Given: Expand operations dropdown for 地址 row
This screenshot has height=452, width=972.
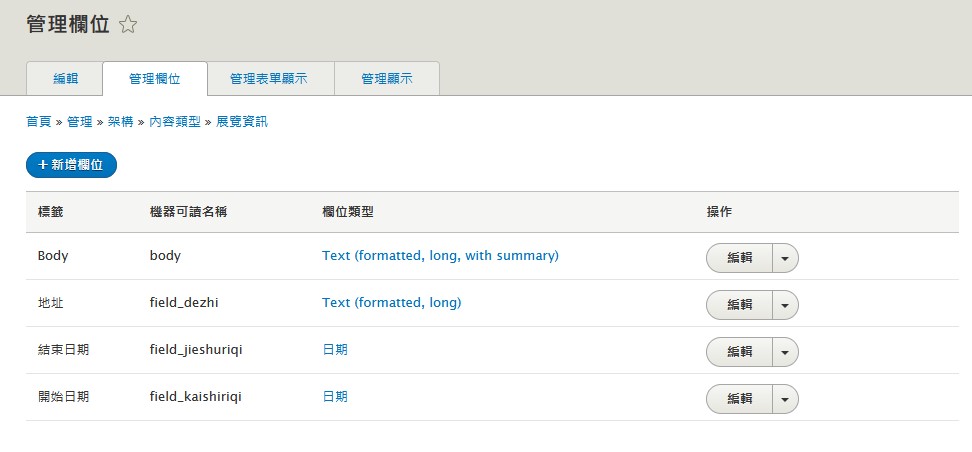Looking at the screenshot, I should pyautogui.click(x=785, y=304).
